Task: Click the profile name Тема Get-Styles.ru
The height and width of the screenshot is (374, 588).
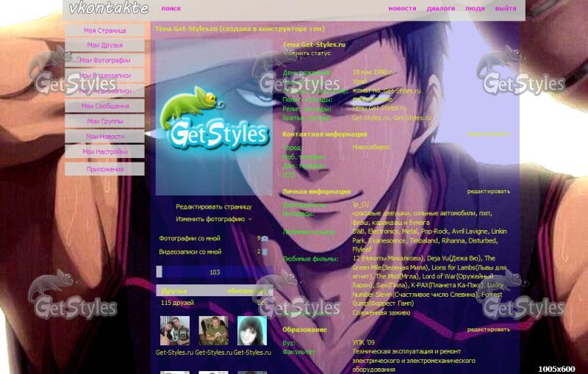Action: click(314, 44)
